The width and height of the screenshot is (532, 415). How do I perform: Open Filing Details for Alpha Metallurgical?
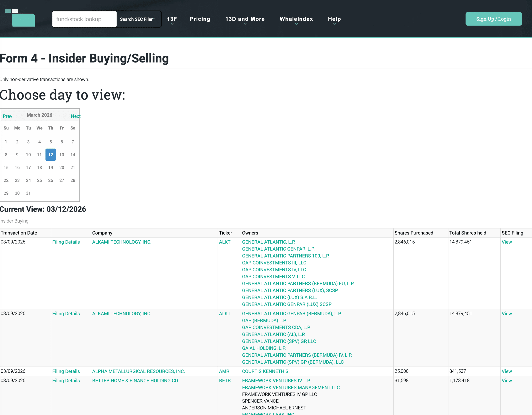click(66, 371)
